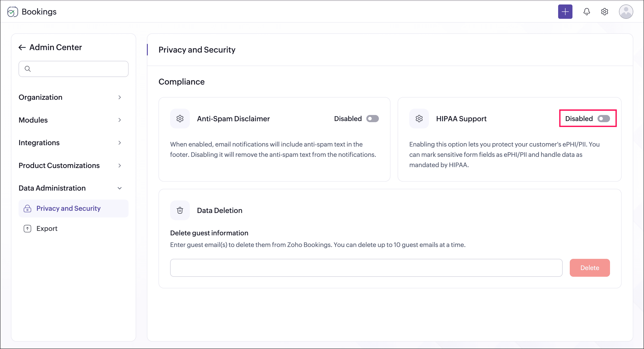Go back using Admin Center arrow
Screen dimensions: 644x349
22,47
